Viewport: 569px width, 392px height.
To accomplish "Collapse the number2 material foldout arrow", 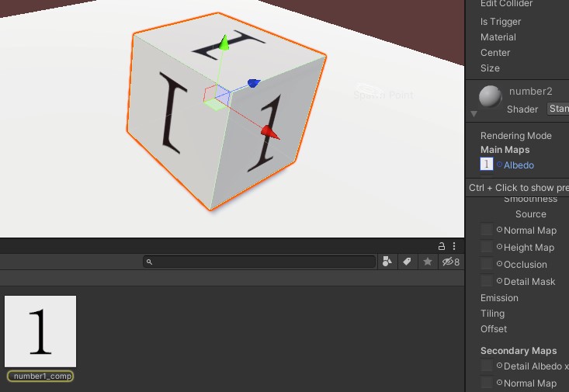I will pyautogui.click(x=474, y=114).
